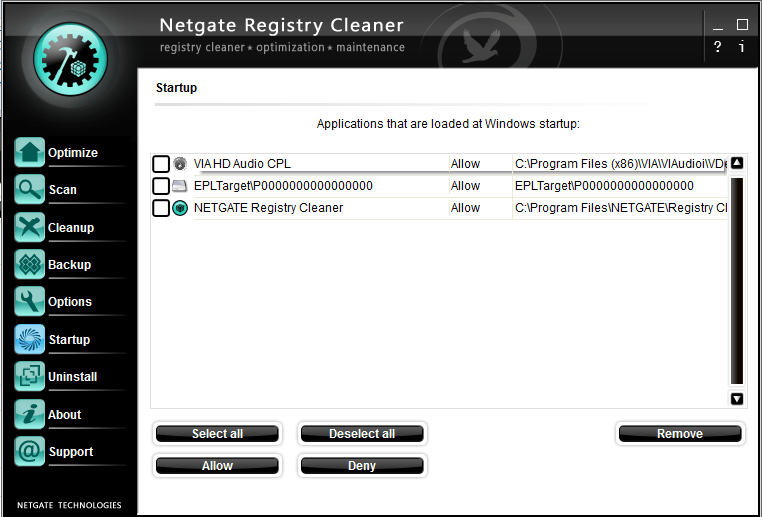Click Allow status of VIA HD Audio CPL
Image resolution: width=762 pixels, height=517 pixels.
click(465, 164)
